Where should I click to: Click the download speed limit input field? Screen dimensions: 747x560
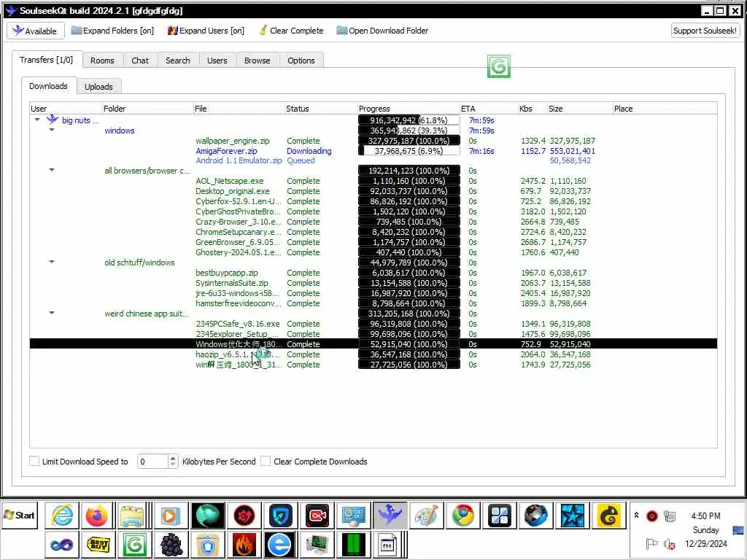pos(153,461)
